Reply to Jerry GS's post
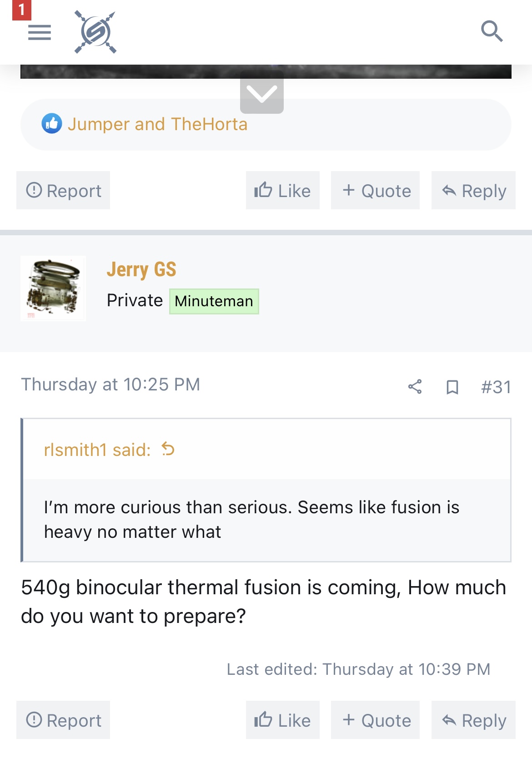The image size is (532, 759). (x=473, y=720)
